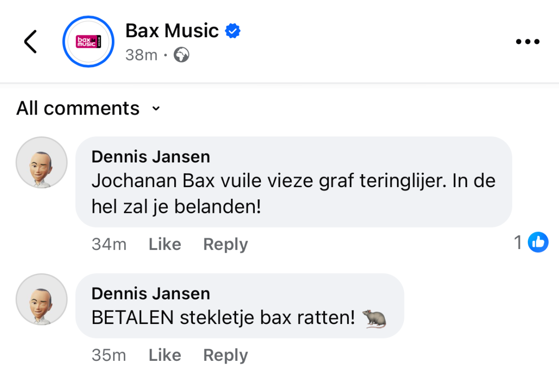Like the comment posted 35m ago
559x392 pixels.
pyautogui.click(x=165, y=355)
